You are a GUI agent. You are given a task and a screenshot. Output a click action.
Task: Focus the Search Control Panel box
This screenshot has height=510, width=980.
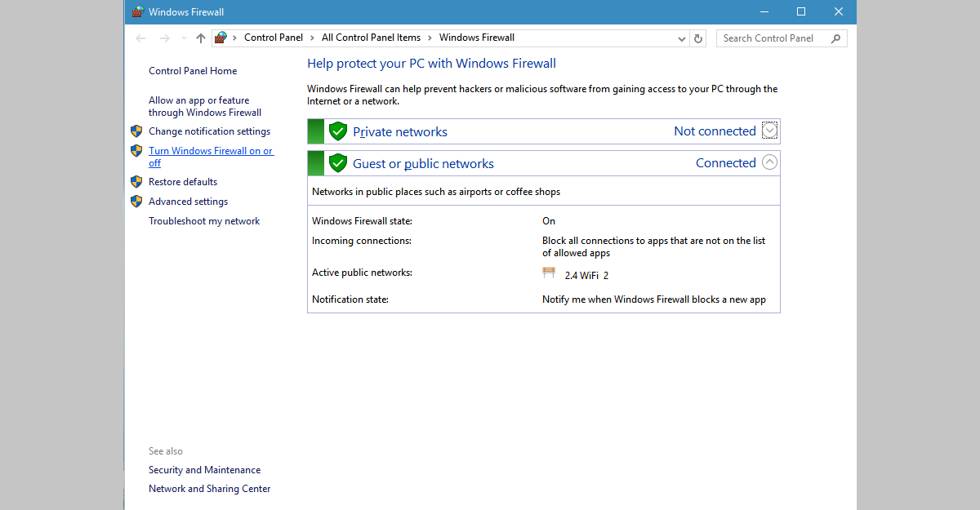coord(782,38)
